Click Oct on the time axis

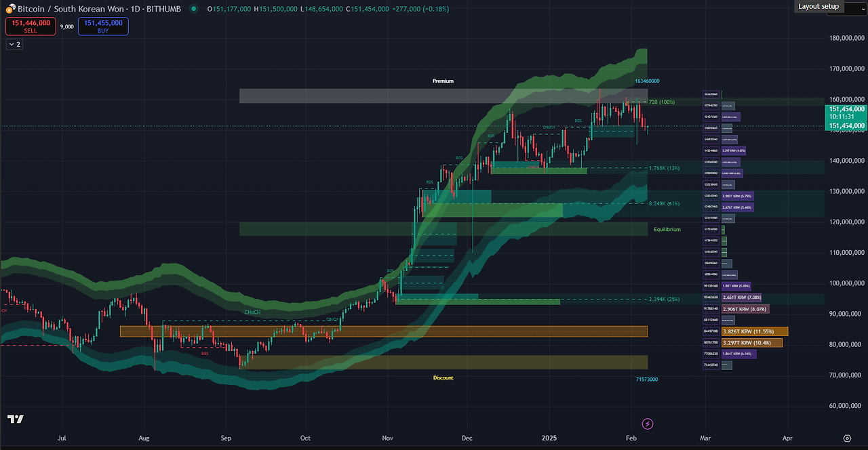click(306, 439)
